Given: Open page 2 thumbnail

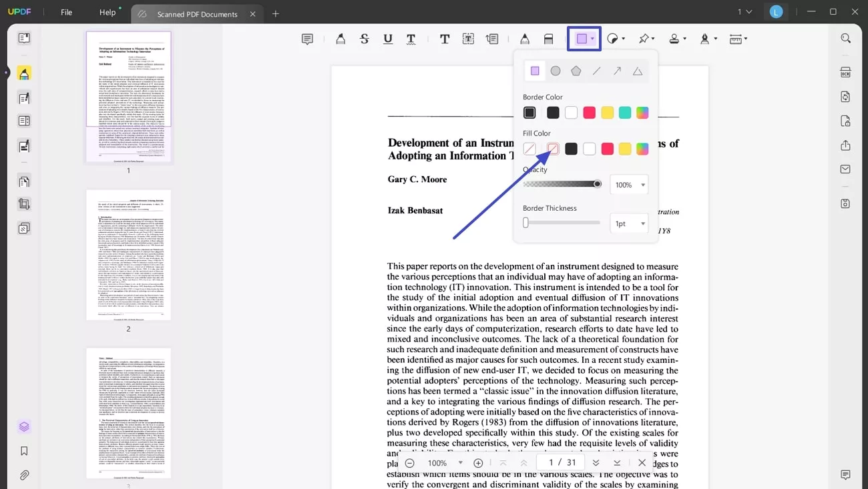Looking at the screenshot, I should [128, 255].
